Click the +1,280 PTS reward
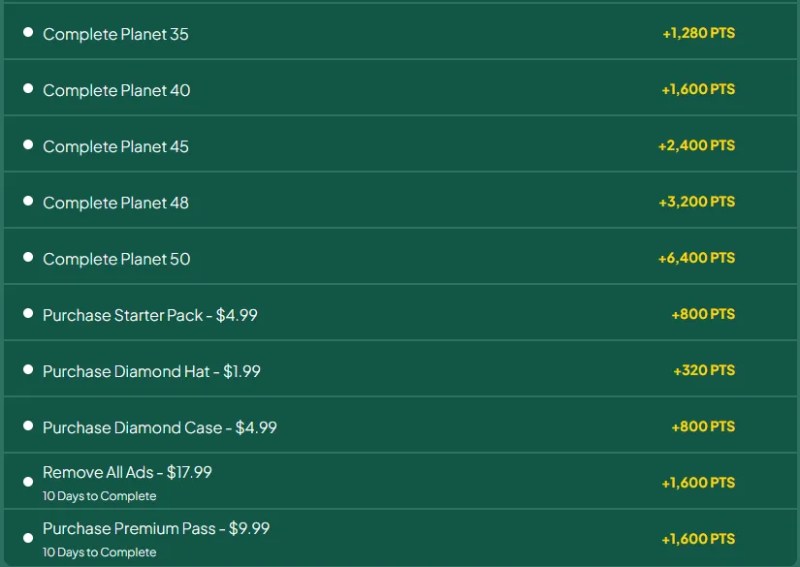Screen dimensions: 800x567 pos(698,33)
